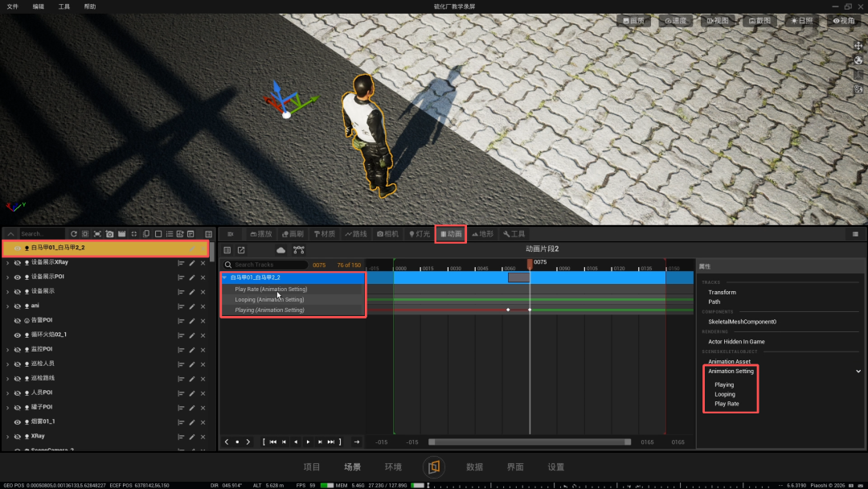Remove the ani row with its X icon

(x=203, y=306)
